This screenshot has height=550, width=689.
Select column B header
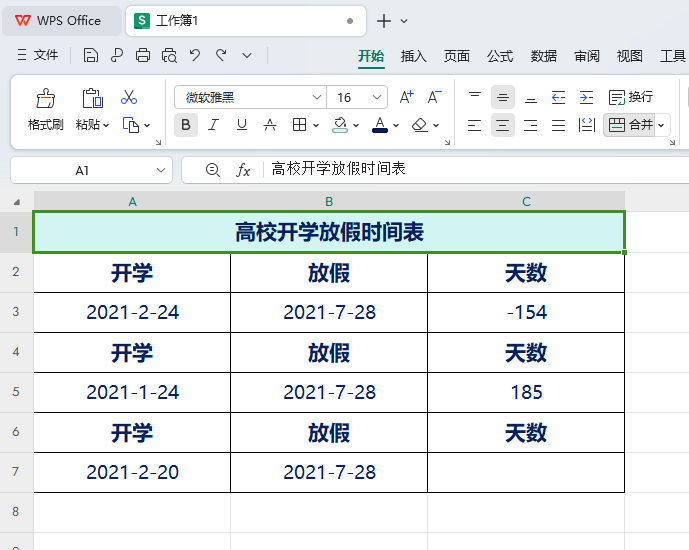click(329, 201)
